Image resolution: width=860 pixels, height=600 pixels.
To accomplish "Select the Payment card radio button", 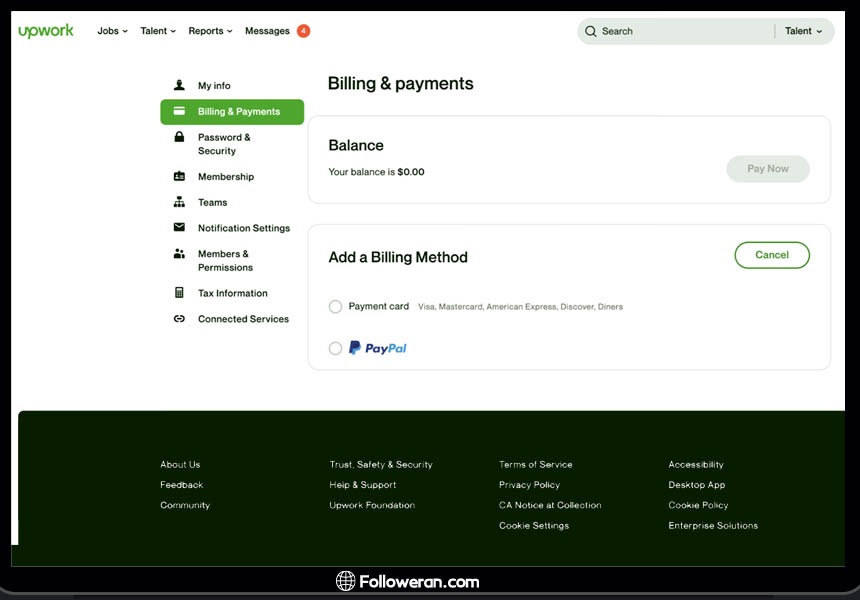I will [x=336, y=307].
